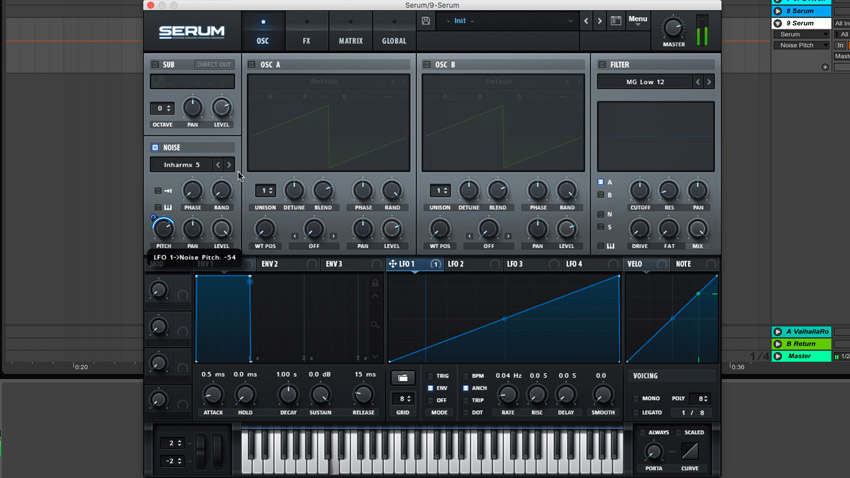Click the portamento curve shape box

(x=690, y=450)
